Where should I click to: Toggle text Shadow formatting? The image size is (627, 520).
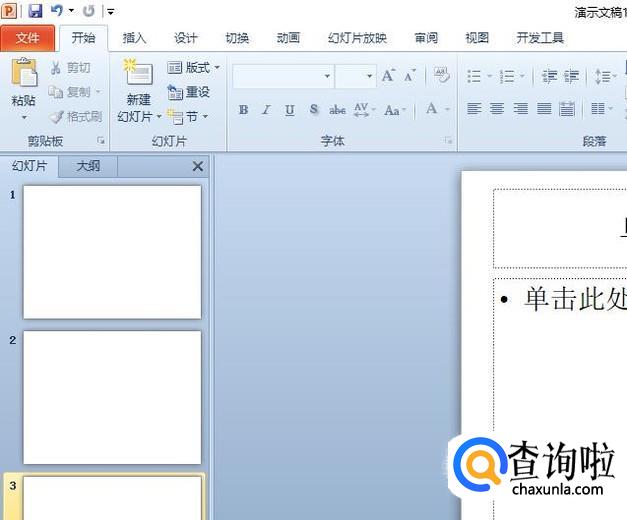(314, 110)
